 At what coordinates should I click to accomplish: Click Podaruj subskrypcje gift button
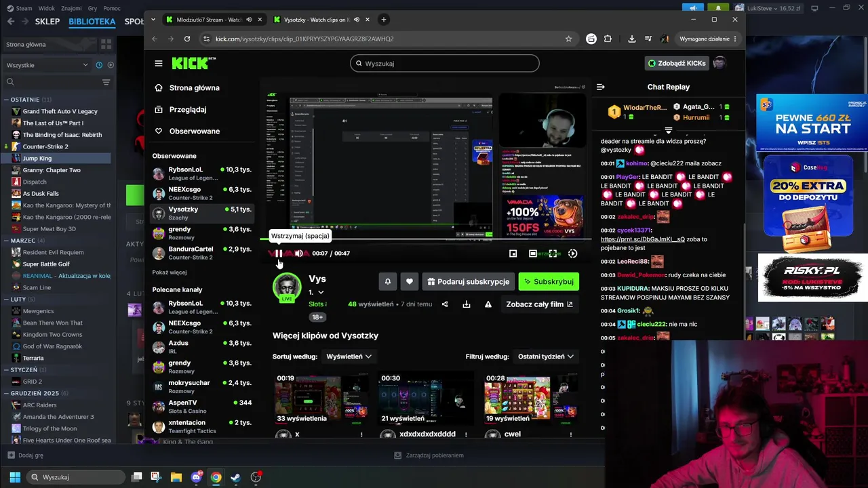tap(468, 281)
